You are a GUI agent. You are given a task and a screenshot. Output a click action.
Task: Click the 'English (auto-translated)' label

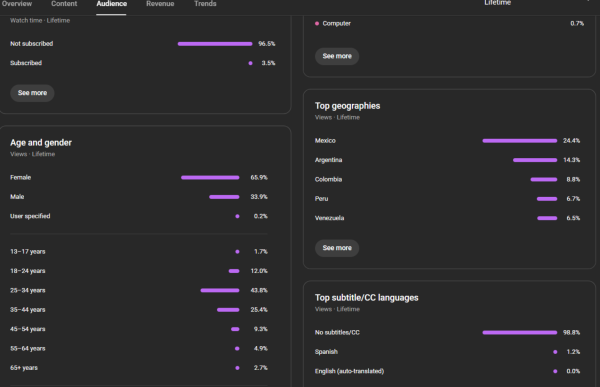[349, 371]
